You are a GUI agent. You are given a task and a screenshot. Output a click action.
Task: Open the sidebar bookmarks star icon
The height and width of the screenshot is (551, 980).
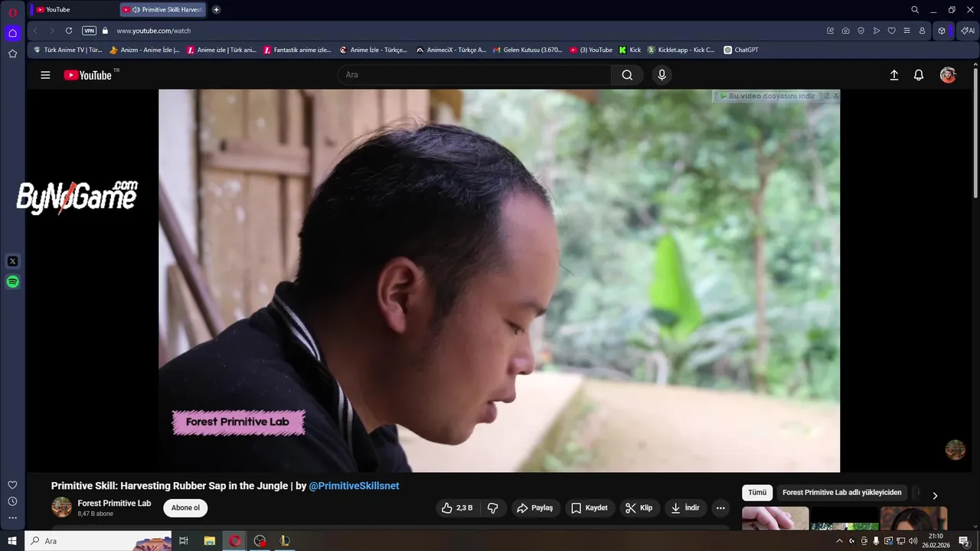[12, 54]
